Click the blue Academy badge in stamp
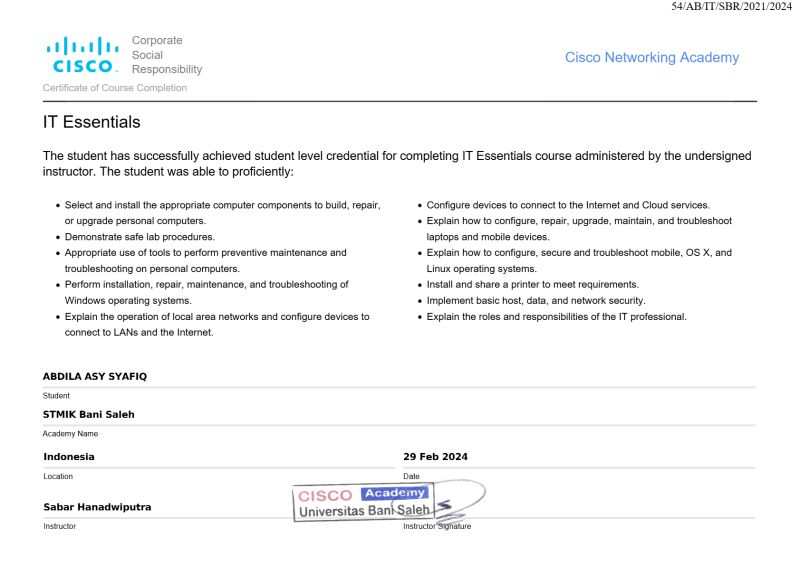800x565 pixels. 394,493
